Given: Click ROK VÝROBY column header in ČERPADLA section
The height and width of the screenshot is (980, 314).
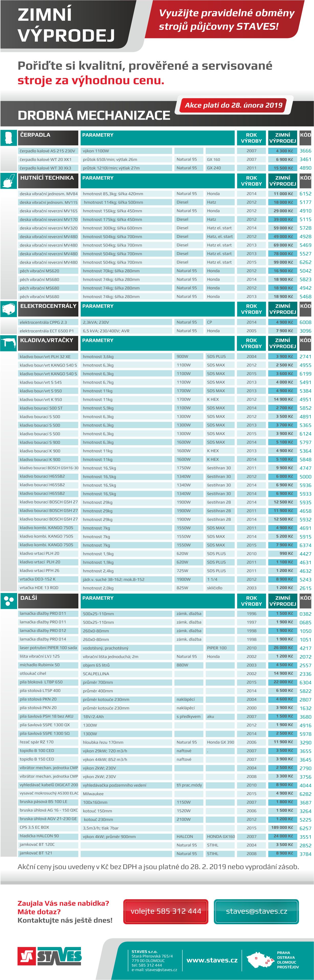Looking at the screenshot, I should pos(251,138).
